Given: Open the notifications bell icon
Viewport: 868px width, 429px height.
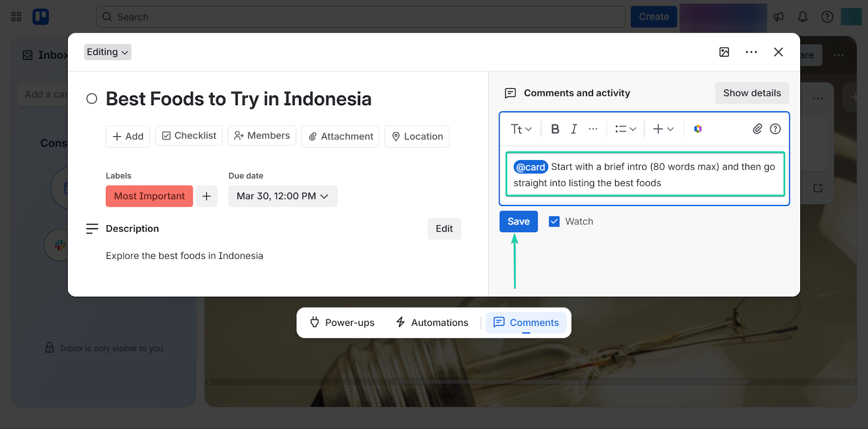Looking at the screenshot, I should coord(803,17).
